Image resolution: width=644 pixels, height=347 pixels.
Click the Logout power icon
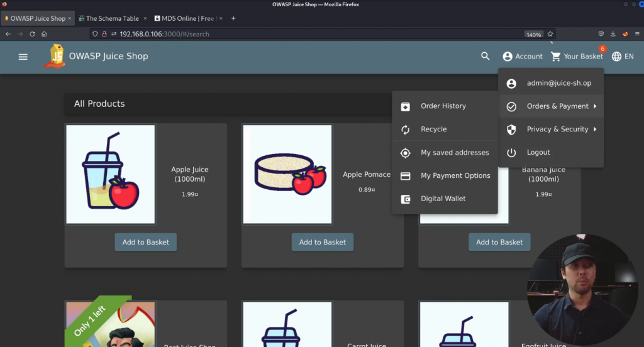point(511,153)
